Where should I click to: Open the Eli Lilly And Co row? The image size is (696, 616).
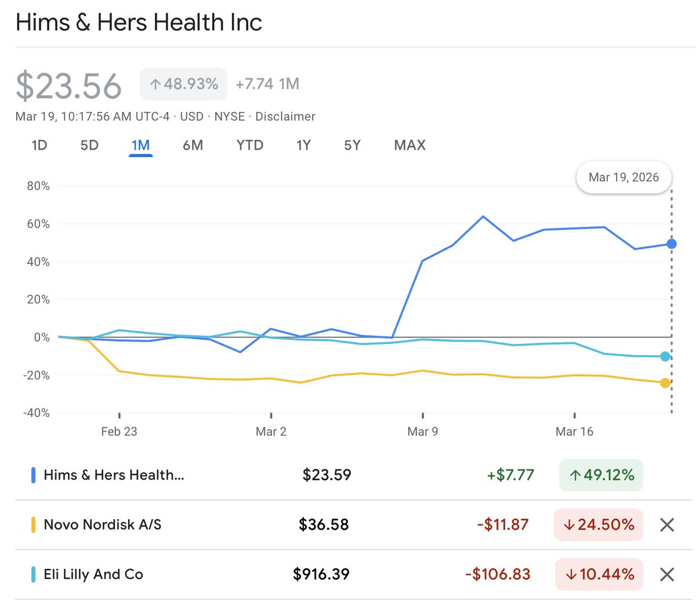tap(93, 574)
